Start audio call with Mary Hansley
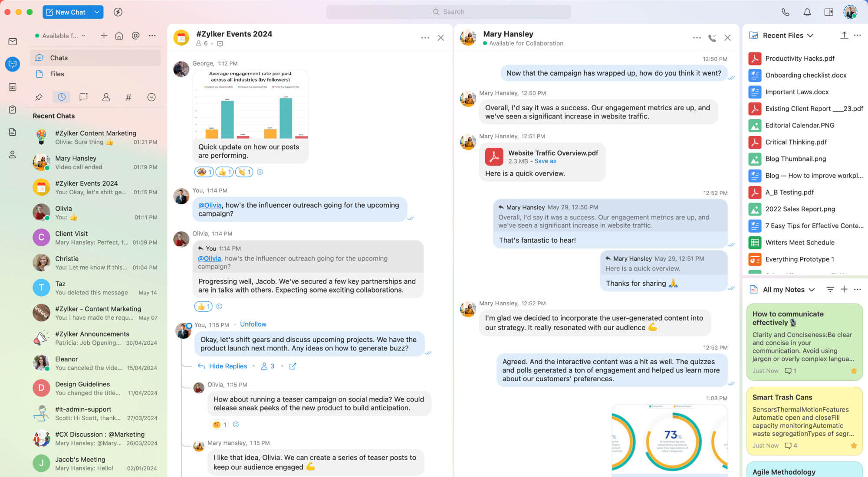This screenshot has width=868, height=477. [x=712, y=38]
